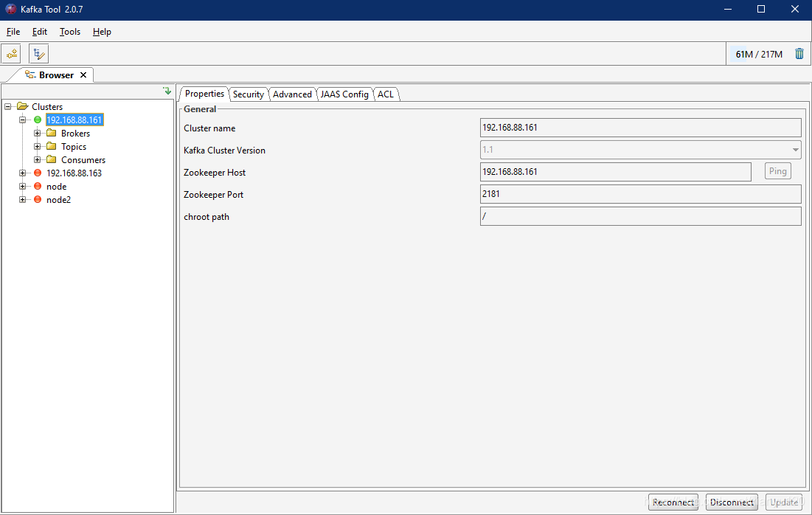Click the red status dot beside node2

coord(38,199)
